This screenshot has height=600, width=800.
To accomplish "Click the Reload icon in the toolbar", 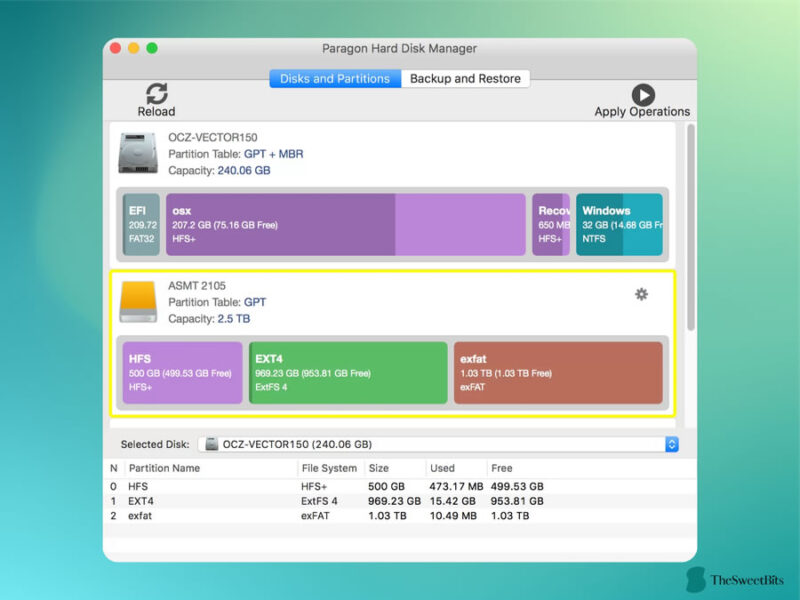I will point(156,95).
